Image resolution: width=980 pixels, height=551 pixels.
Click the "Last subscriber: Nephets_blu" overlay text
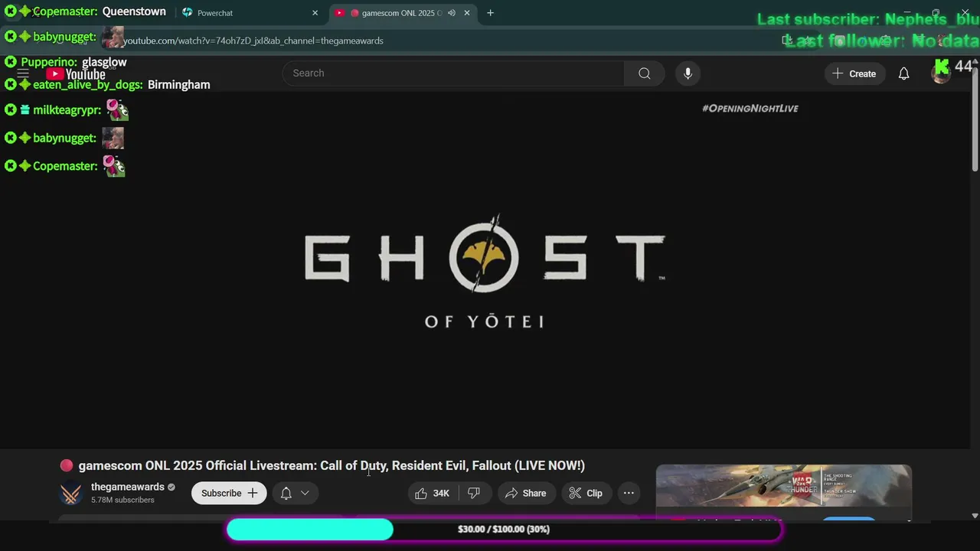tap(868, 20)
